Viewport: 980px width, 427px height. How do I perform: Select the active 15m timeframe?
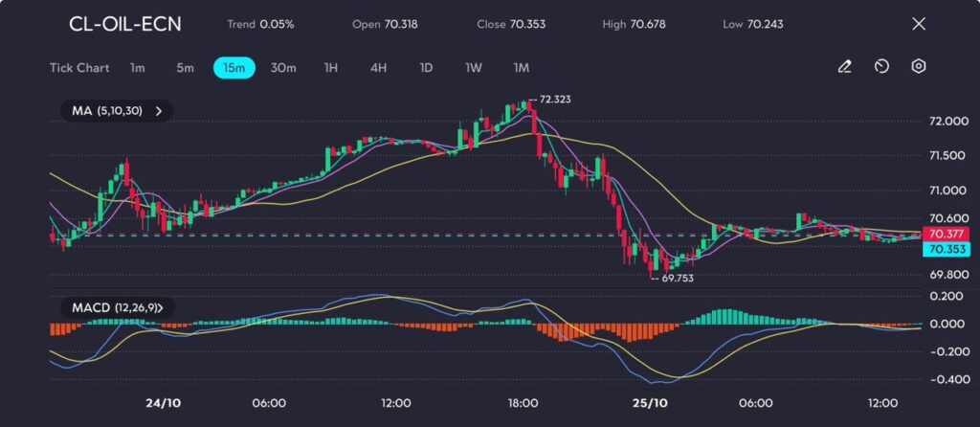[234, 68]
